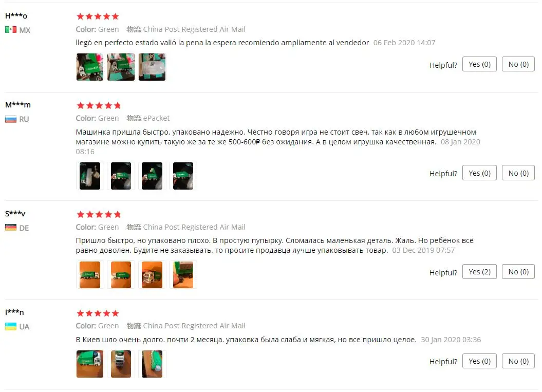542x392 pixels.
Task: View second photo in M***m's review
Action: tap(121, 176)
